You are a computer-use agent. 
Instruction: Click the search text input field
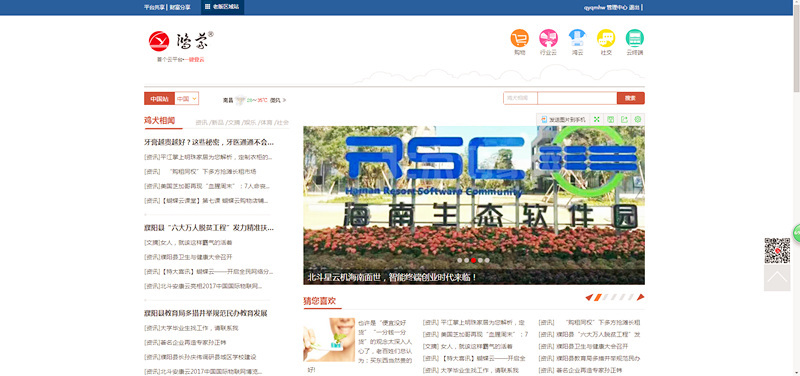[x=577, y=98]
